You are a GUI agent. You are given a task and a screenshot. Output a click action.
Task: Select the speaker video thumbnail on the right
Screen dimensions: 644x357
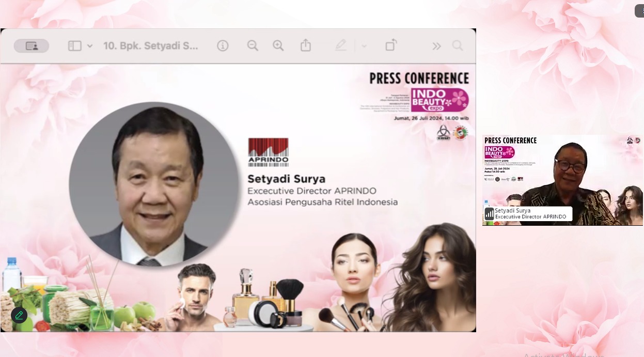pos(562,180)
